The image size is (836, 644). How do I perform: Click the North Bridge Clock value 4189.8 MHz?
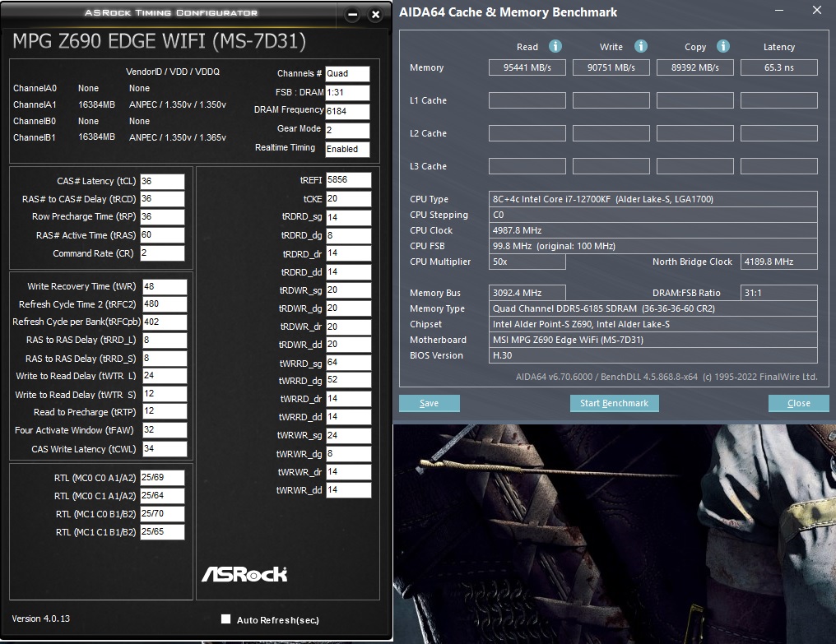point(779,262)
